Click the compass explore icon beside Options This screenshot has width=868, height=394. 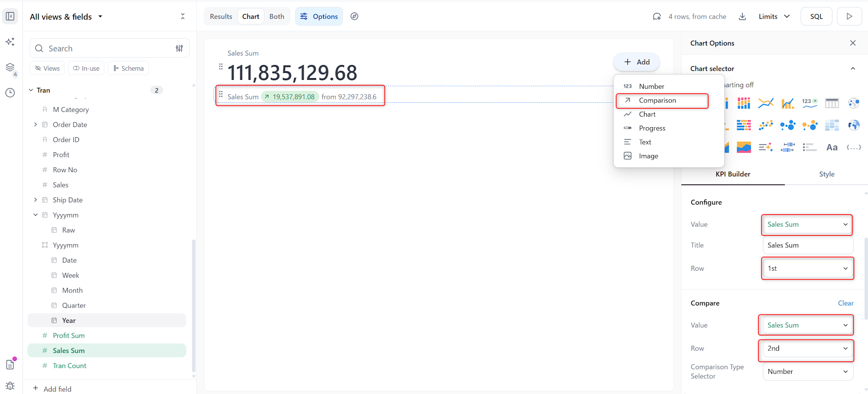(355, 16)
